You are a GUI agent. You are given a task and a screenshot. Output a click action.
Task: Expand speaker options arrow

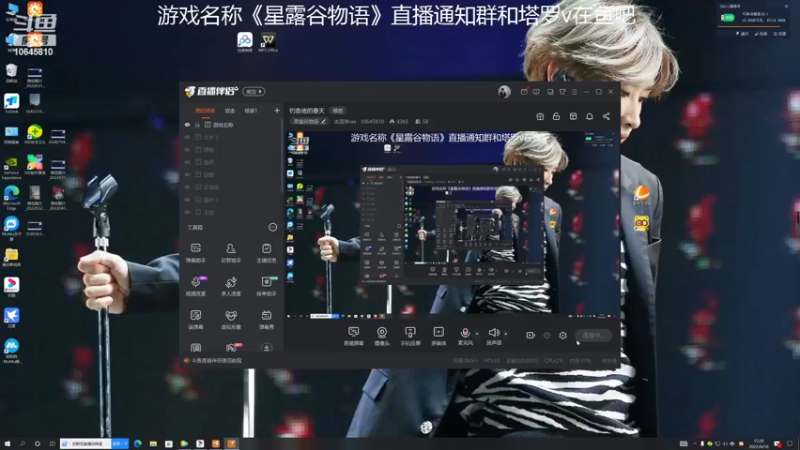506,334
